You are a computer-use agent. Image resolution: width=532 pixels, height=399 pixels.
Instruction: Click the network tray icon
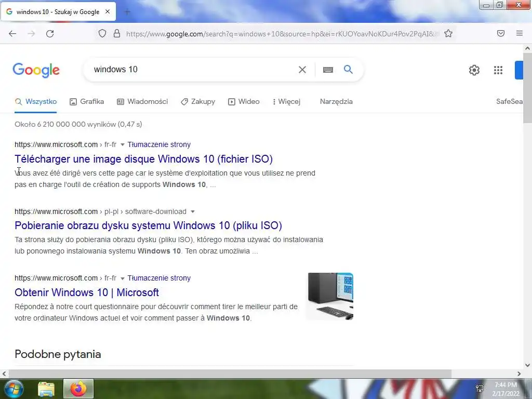[480, 389]
